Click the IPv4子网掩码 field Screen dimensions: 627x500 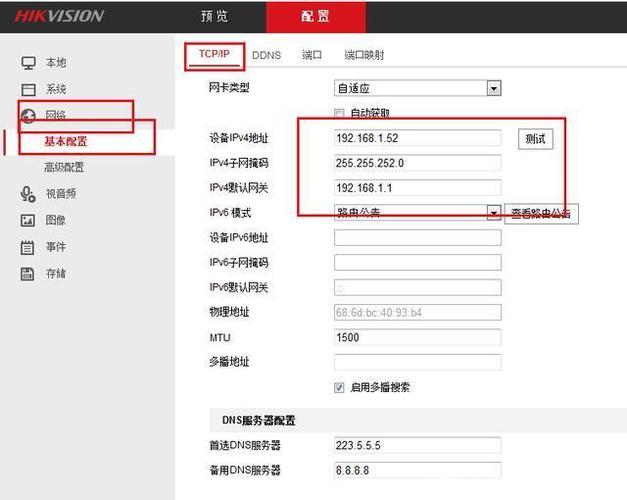click(417, 163)
